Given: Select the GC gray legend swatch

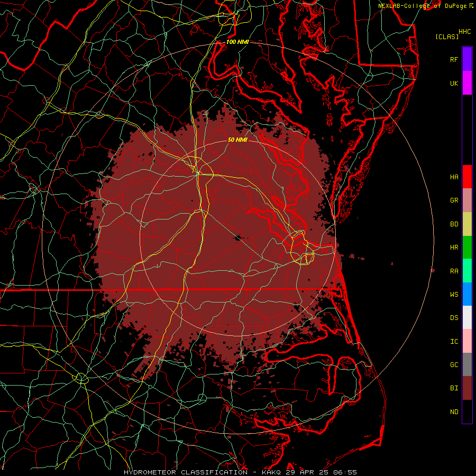Looking at the screenshot, I should tap(467, 364).
